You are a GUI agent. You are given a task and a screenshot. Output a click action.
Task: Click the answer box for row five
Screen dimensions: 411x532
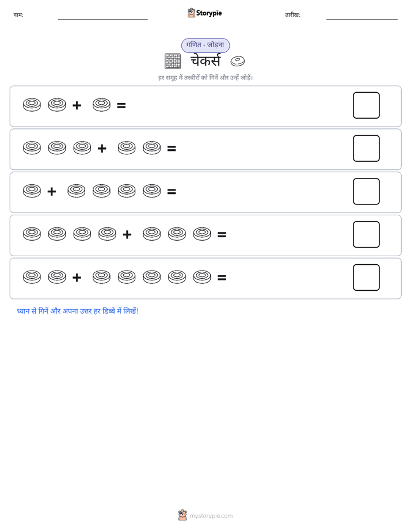[366, 278]
